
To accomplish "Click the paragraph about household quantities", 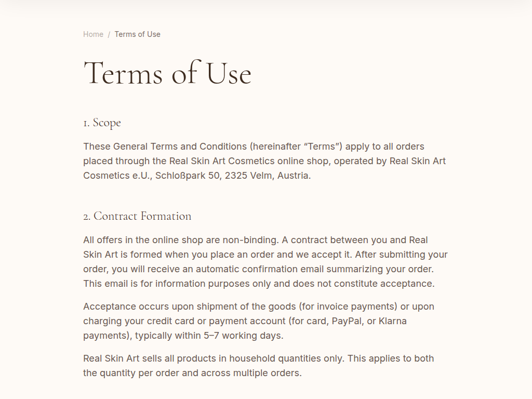I will pos(258,366).
